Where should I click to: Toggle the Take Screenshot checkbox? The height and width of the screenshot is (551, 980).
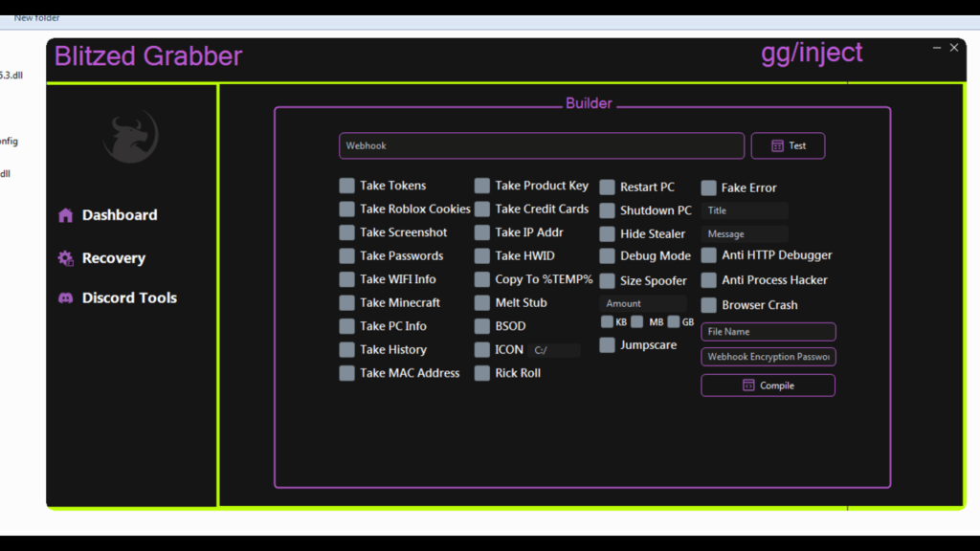(346, 232)
